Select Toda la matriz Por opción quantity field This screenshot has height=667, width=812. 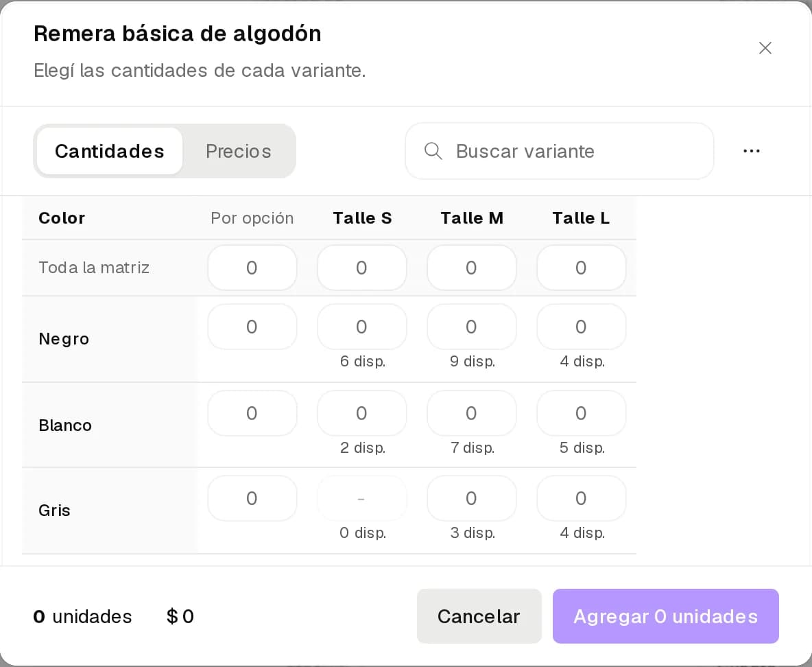[252, 268]
